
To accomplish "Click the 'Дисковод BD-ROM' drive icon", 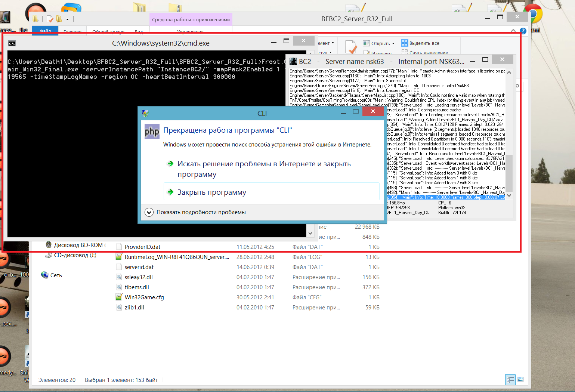I will click(49, 245).
